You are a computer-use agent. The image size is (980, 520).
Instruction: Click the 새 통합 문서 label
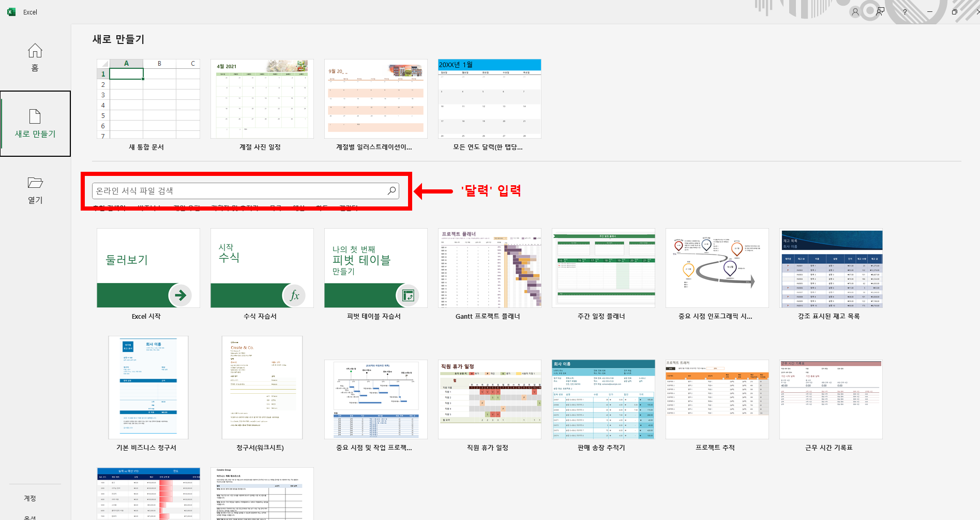coord(146,147)
